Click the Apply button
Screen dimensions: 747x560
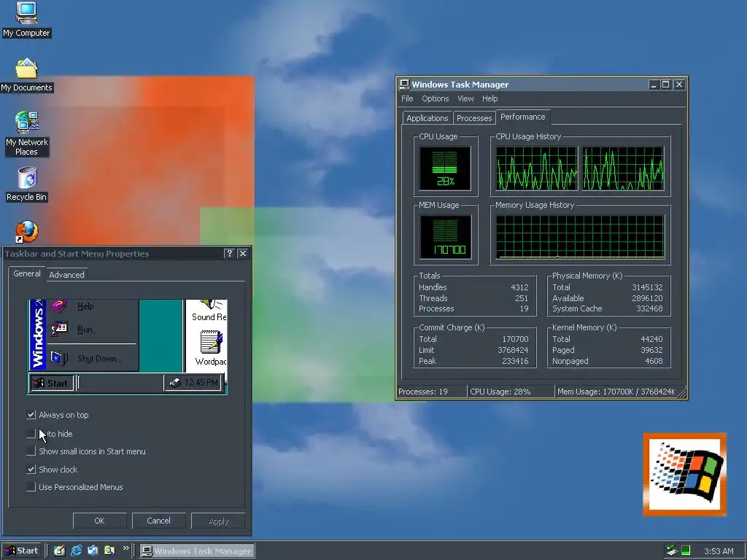[218, 521]
